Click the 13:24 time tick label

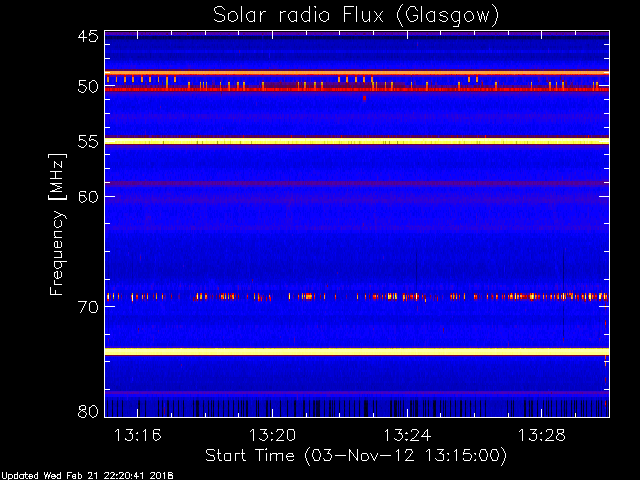[407, 435]
